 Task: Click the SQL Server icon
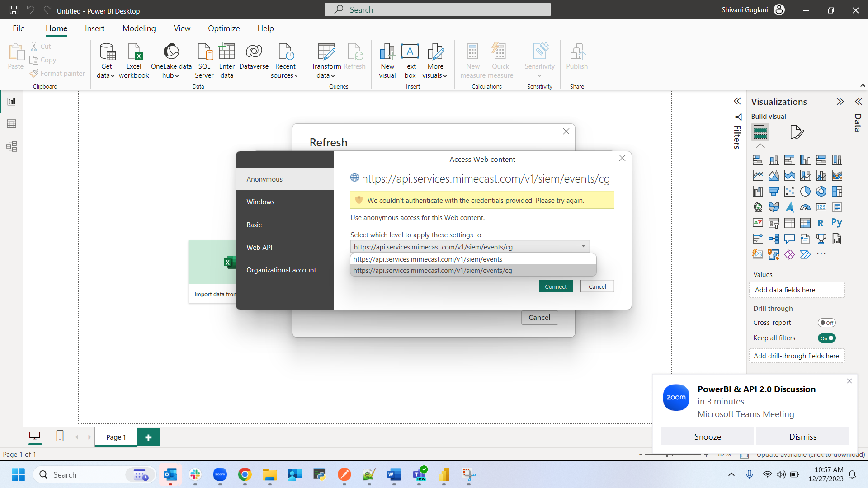click(204, 52)
